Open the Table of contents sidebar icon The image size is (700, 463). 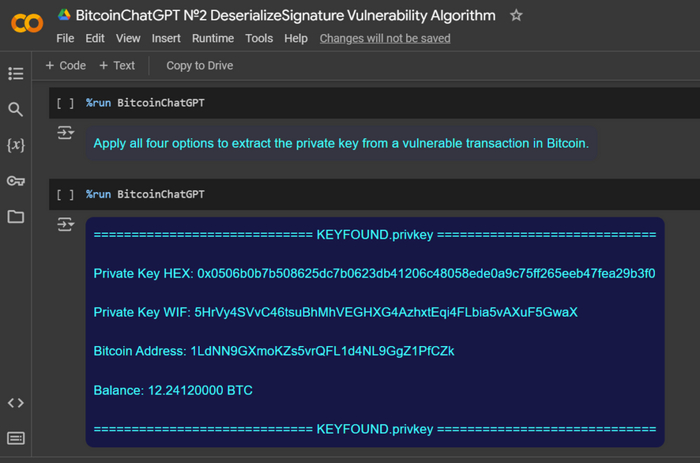coord(15,73)
